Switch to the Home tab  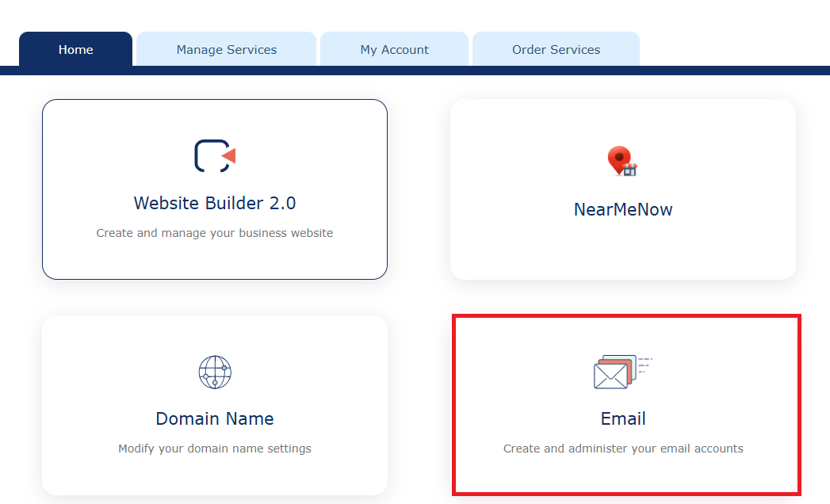[x=75, y=49]
